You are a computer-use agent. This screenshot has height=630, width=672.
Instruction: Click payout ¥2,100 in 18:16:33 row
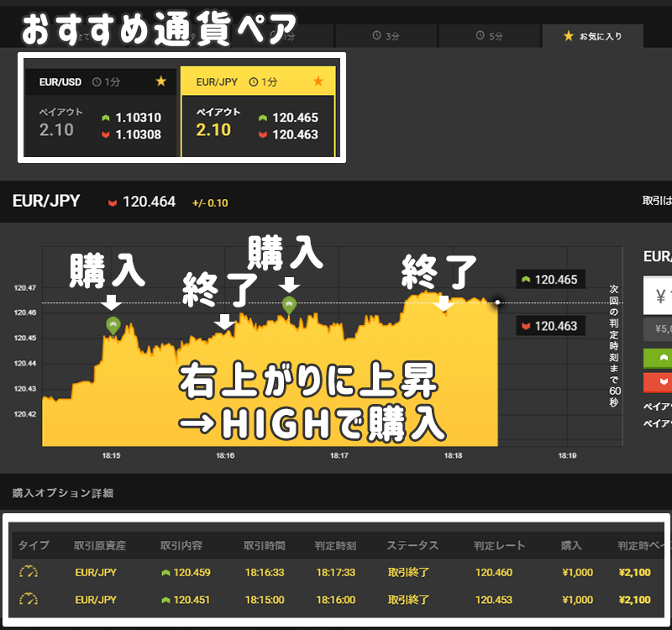click(635, 573)
